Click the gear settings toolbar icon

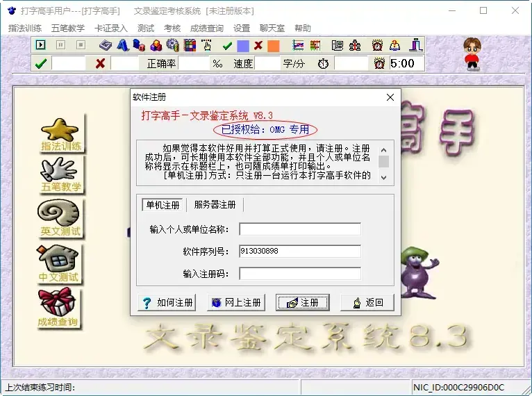[173, 45]
